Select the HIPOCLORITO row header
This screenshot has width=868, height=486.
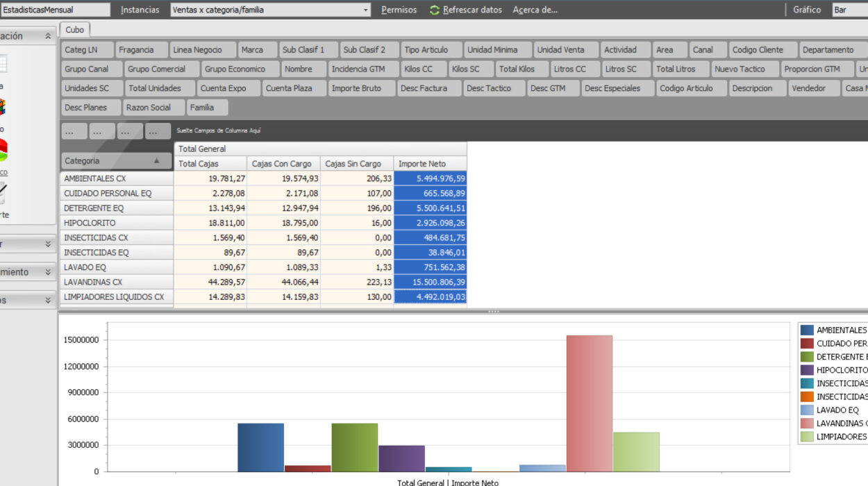117,223
